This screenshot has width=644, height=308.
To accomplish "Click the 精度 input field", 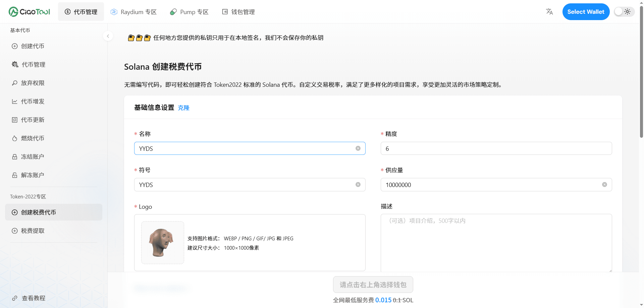I will click(x=496, y=148).
